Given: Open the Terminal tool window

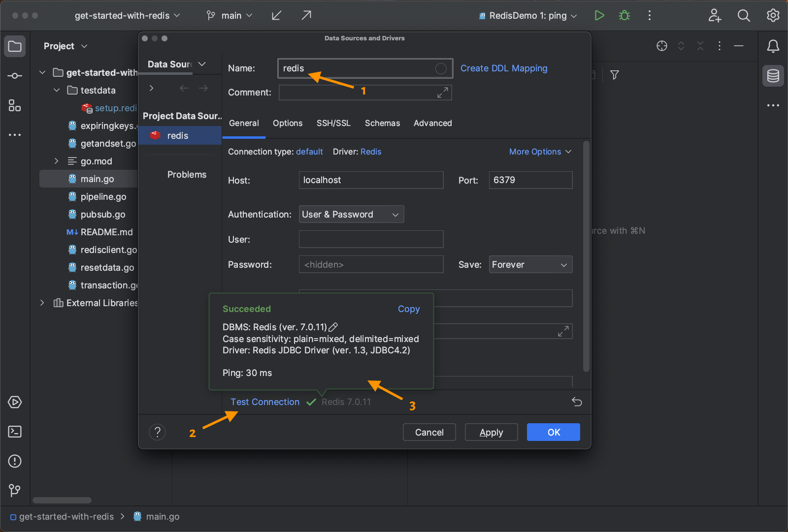Looking at the screenshot, I should (15, 432).
